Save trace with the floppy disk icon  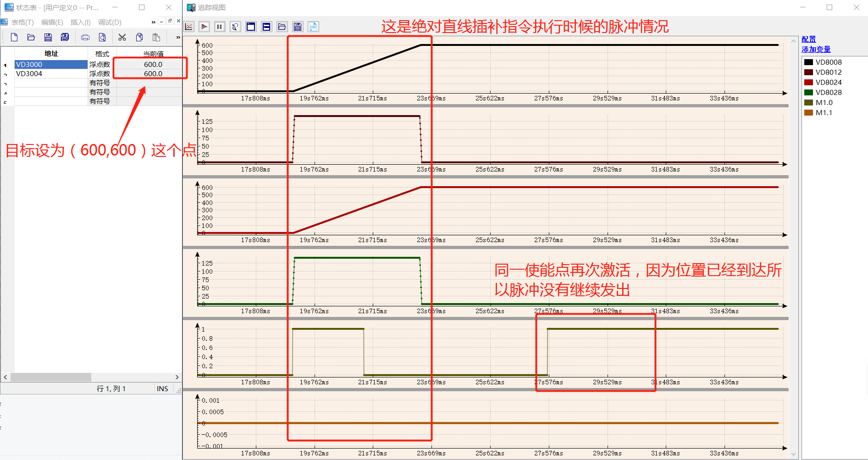tap(298, 27)
